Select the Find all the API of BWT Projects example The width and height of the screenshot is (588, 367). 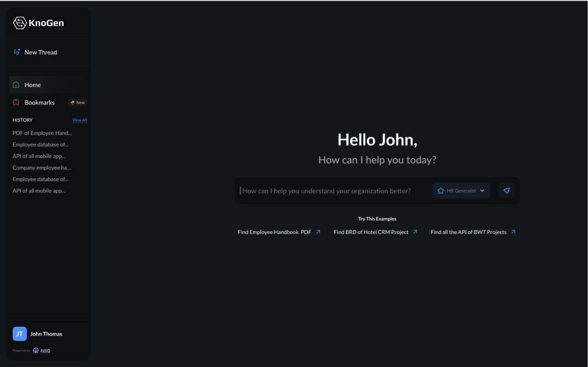tap(473, 232)
